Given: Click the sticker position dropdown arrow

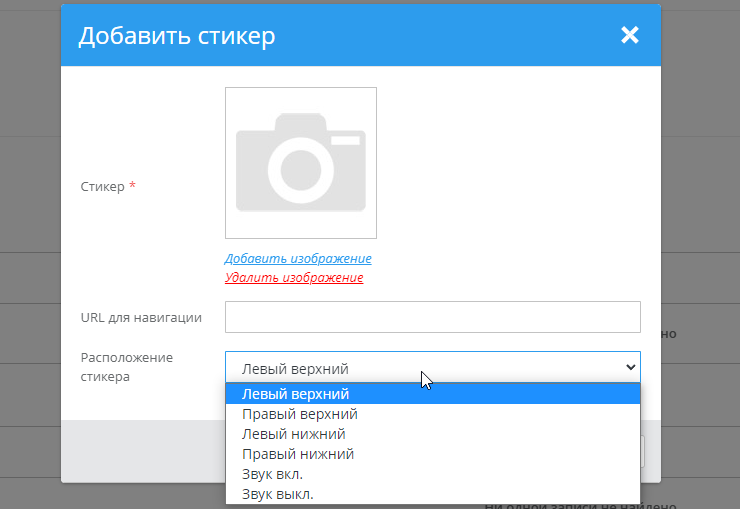Looking at the screenshot, I should pyautogui.click(x=630, y=367).
